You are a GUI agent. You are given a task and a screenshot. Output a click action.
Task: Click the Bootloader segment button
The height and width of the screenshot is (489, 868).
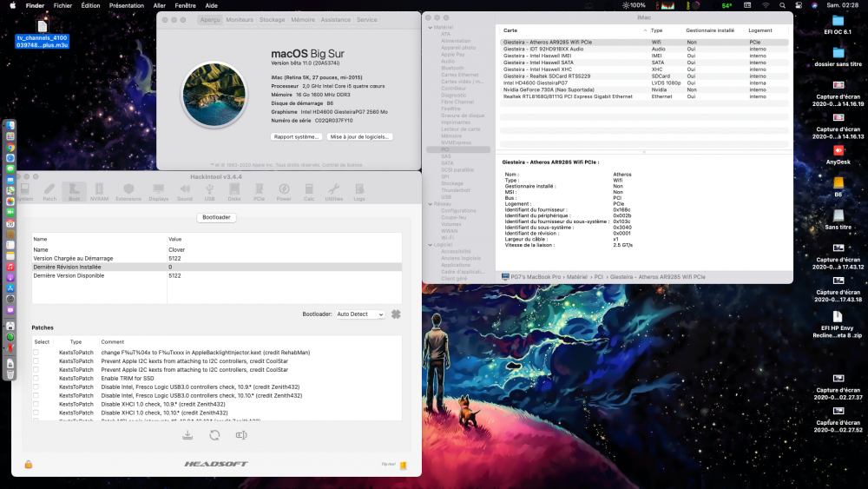pyautogui.click(x=216, y=217)
